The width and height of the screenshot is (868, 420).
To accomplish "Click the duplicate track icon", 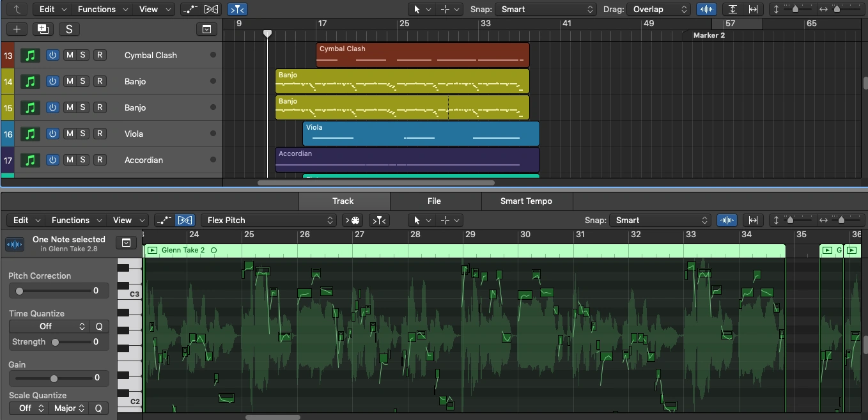I will tap(43, 29).
